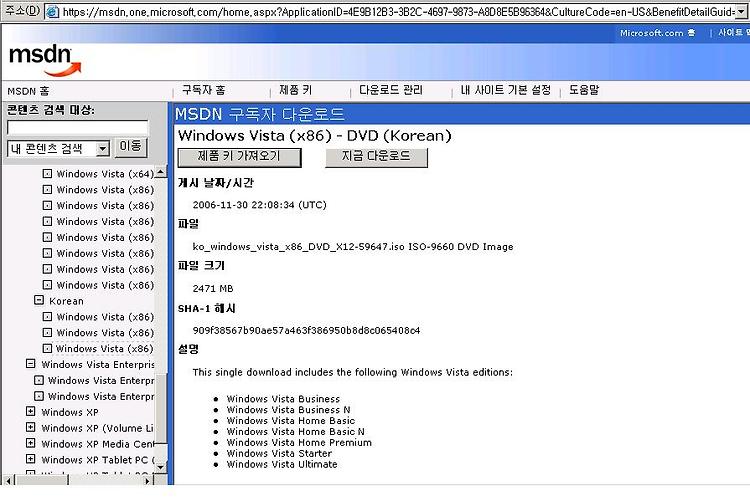
Task: Click the page icon in the address bar
Action: pos(52,11)
